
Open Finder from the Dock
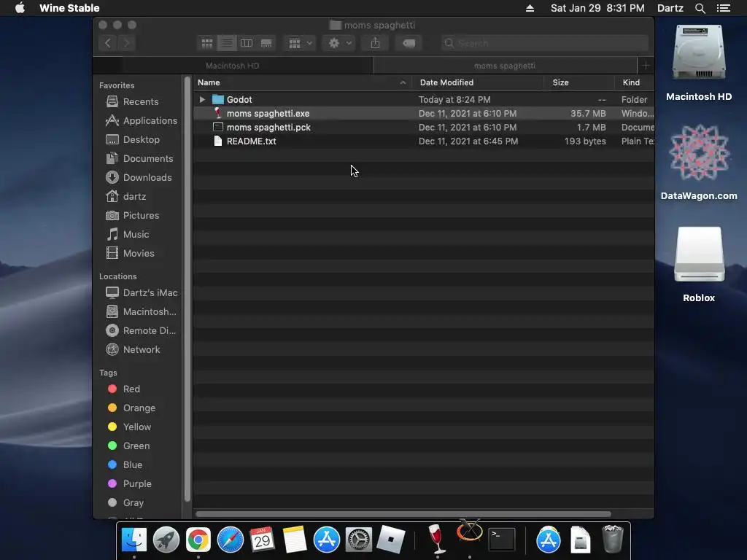click(134, 540)
